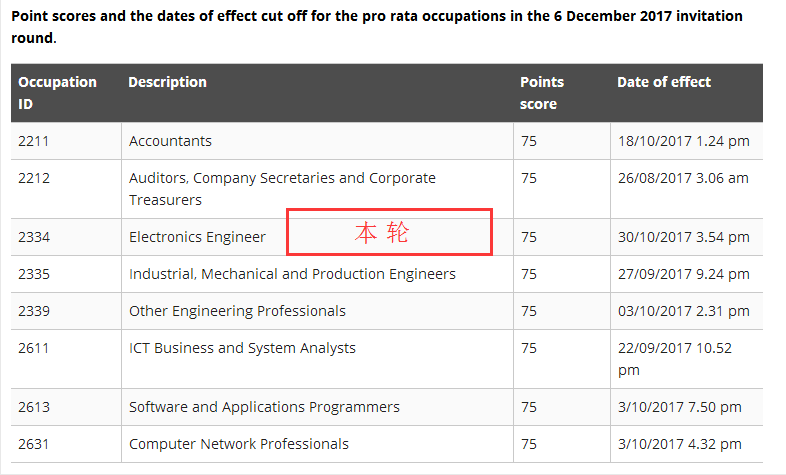Click occupation ID 2611
This screenshot has width=786, height=475.
(x=33, y=348)
